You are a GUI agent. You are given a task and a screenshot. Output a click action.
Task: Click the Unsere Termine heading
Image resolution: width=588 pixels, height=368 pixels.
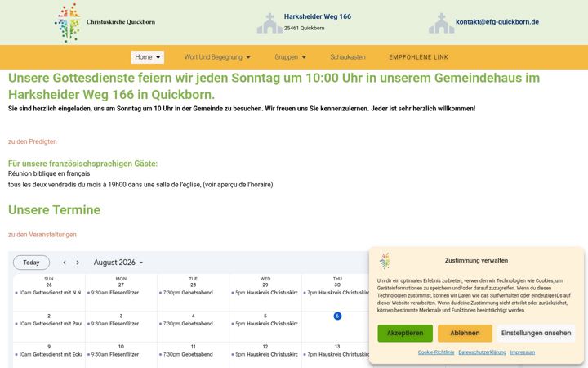(x=55, y=210)
